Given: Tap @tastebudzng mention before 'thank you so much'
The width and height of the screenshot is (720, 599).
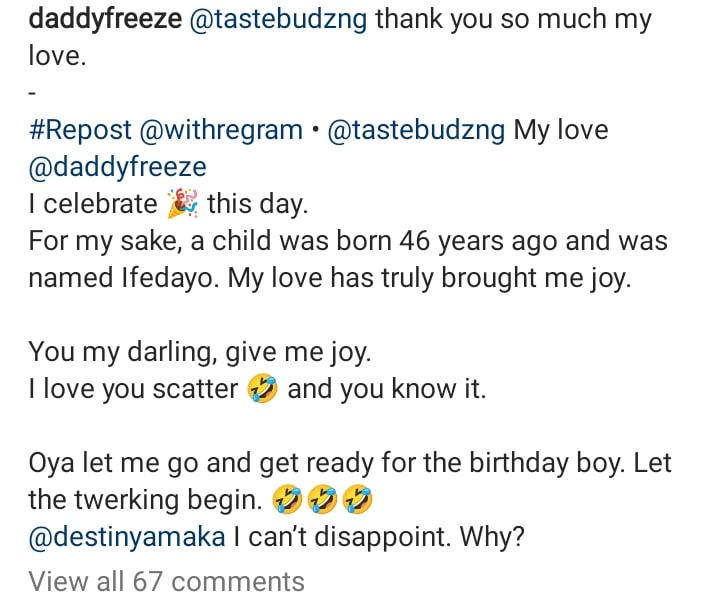Looking at the screenshot, I should [x=278, y=20].
